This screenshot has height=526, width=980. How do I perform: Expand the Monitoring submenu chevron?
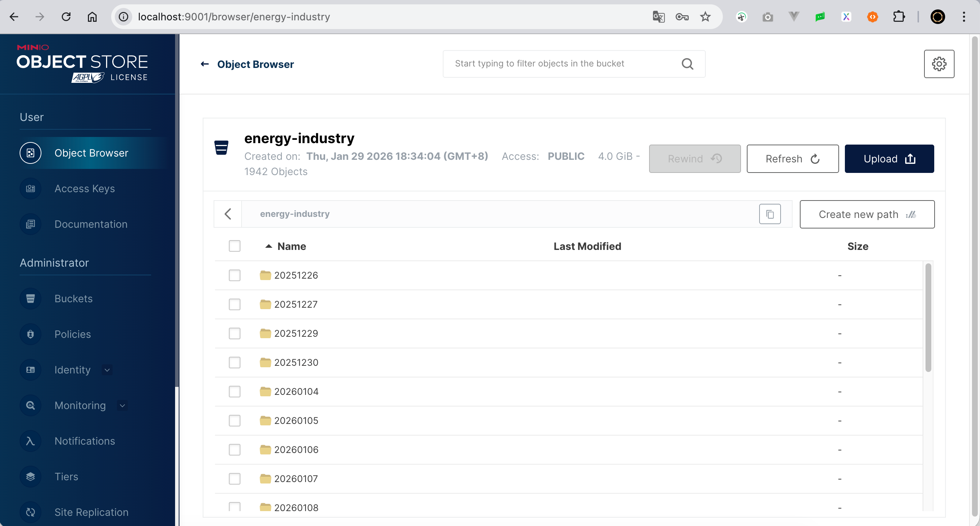click(x=122, y=405)
